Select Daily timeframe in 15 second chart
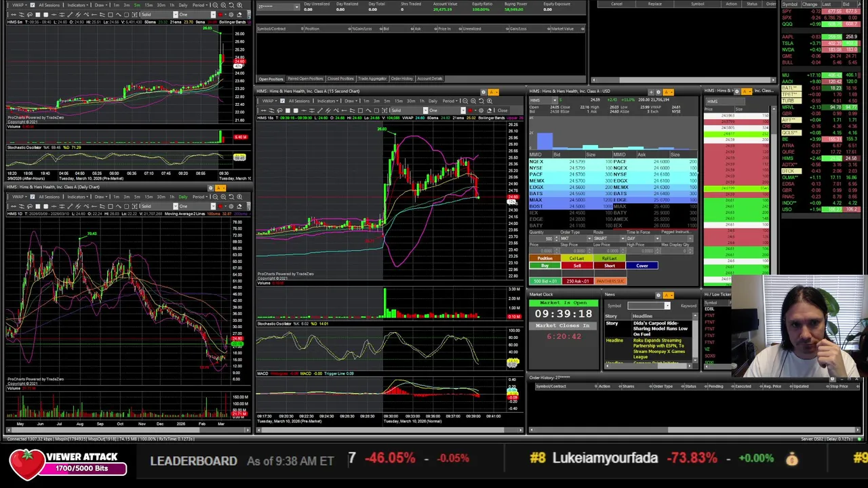 pos(433,101)
